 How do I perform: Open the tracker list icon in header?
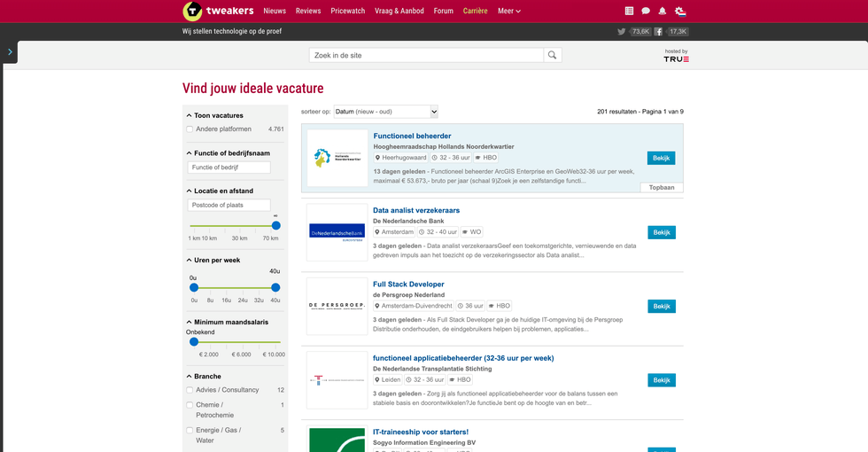[629, 11]
